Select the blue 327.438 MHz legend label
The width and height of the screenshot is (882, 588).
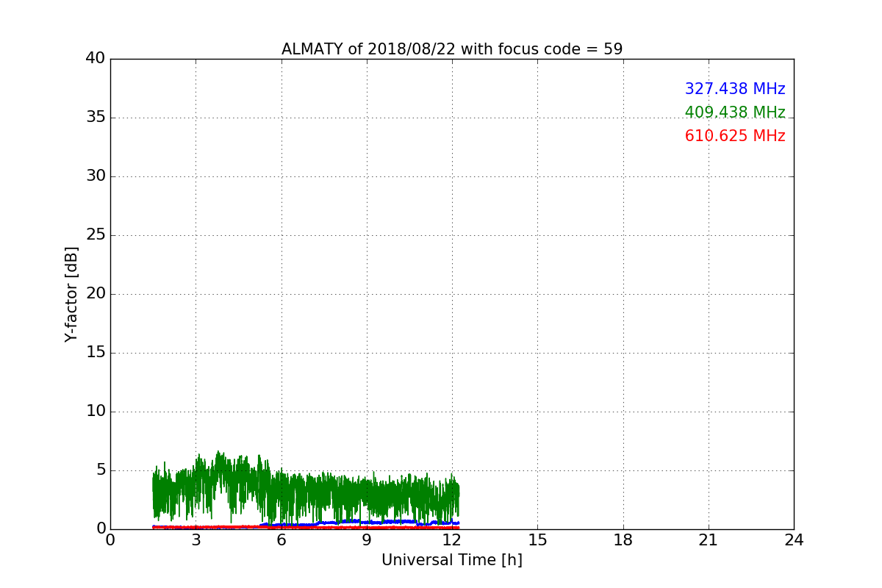[735, 89]
